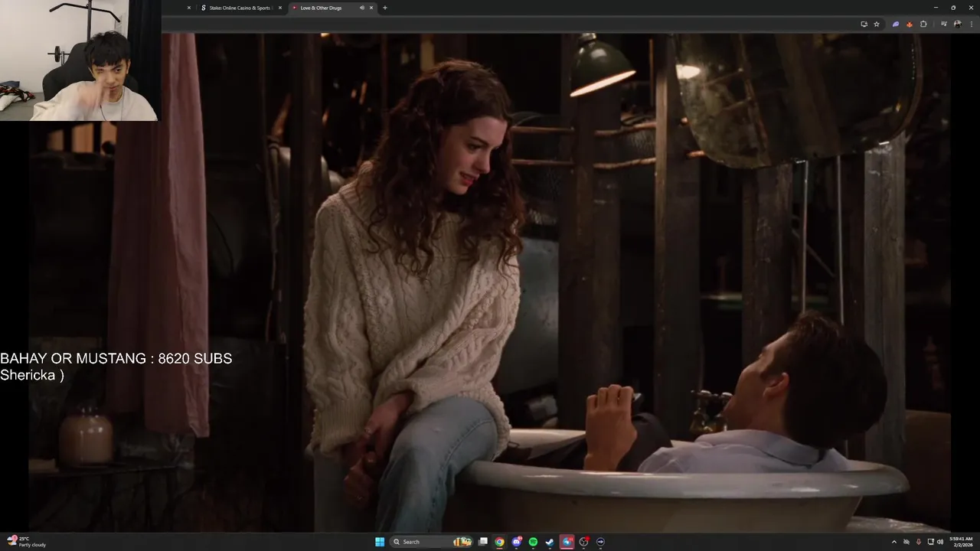Open the last round taskbar app icon
Viewport: 980px width, 551px height.
pyautogui.click(x=600, y=542)
